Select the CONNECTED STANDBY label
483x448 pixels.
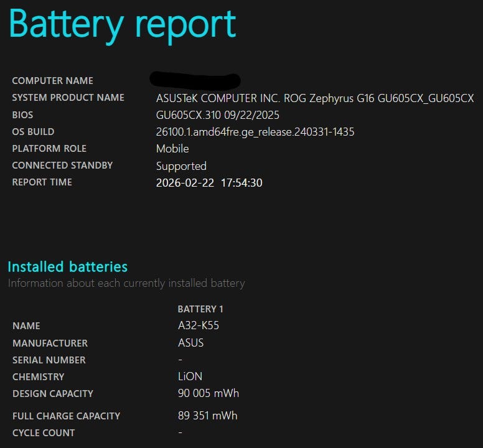tap(62, 166)
